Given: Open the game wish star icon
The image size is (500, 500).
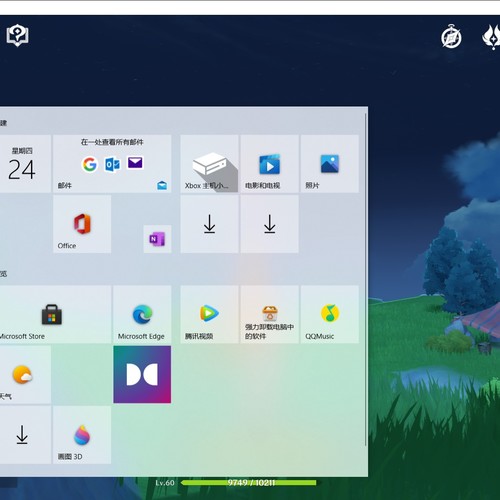Looking at the screenshot, I should pyautogui.click(x=491, y=37).
